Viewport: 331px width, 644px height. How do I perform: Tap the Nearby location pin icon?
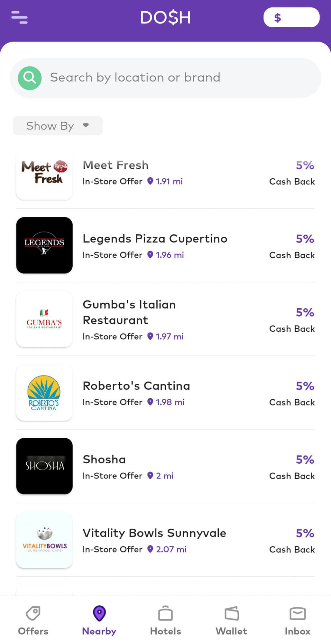tap(99, 613)
